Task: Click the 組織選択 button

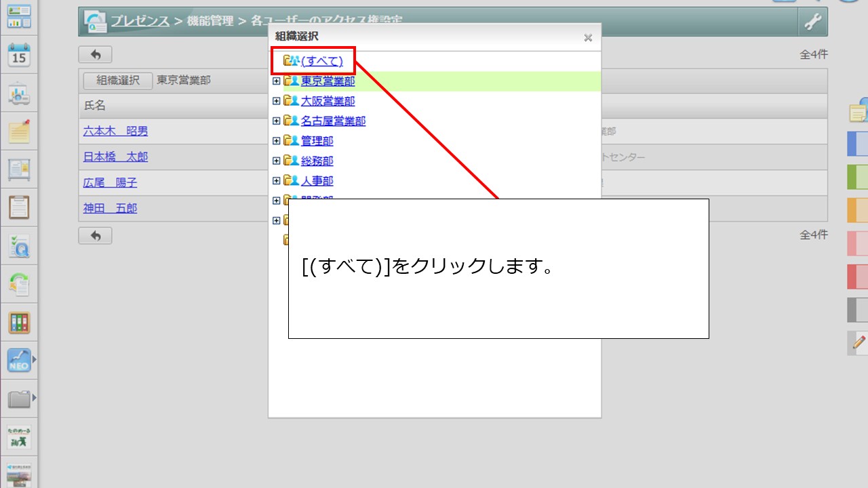Action: click(117, 80)
